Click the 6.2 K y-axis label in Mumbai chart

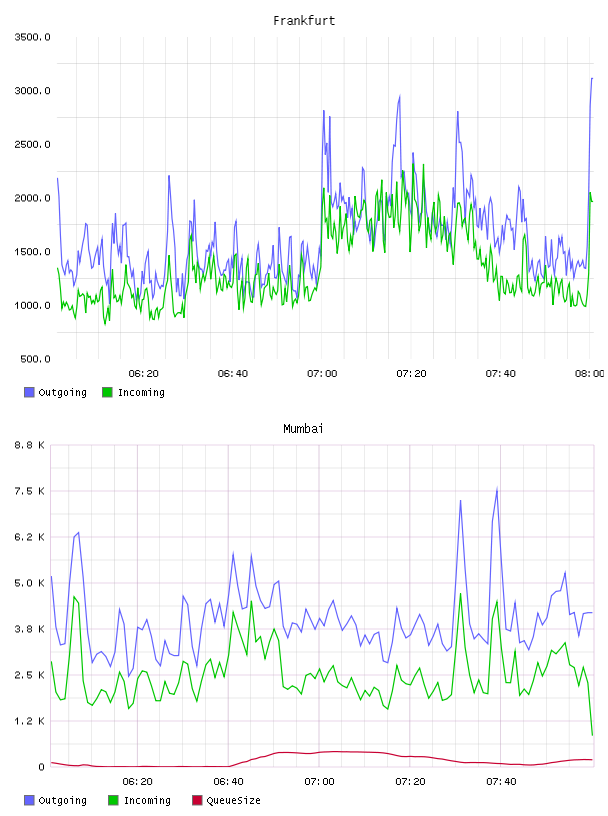click(29, 537)
